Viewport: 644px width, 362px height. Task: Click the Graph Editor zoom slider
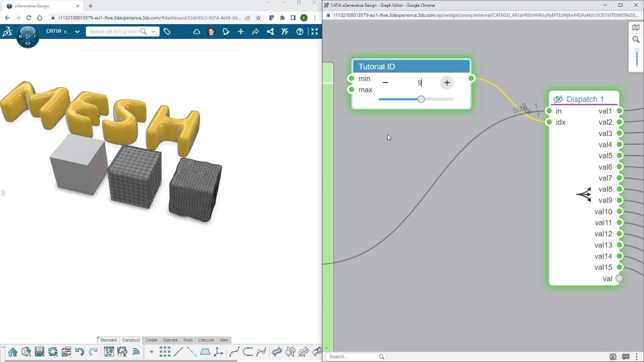(637, 58)
